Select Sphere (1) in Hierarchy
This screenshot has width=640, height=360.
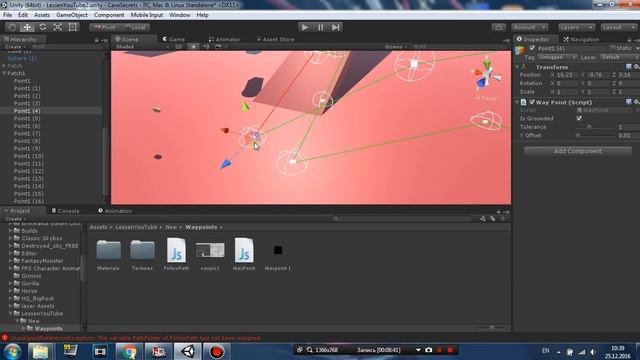[x=22, y=58]
